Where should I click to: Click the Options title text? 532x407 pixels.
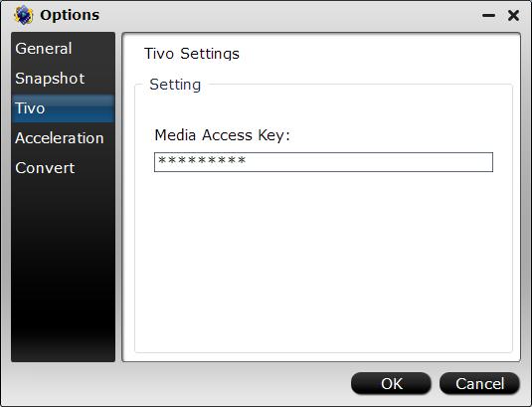(x=70, y=15)
